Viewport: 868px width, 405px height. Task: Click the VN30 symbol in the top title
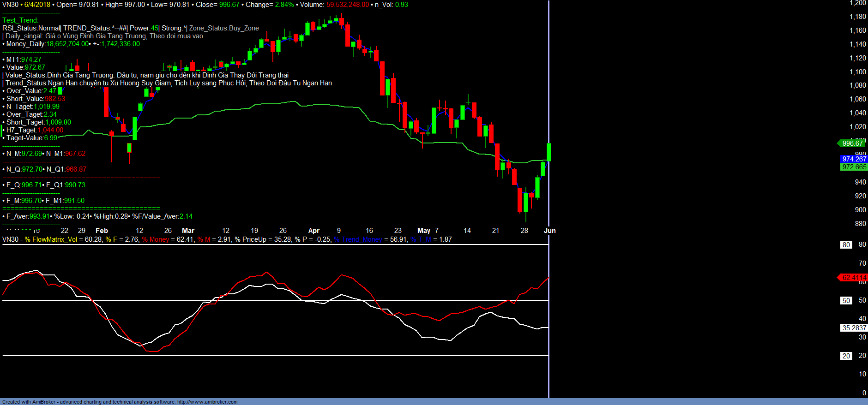click(x=10, y=5)
